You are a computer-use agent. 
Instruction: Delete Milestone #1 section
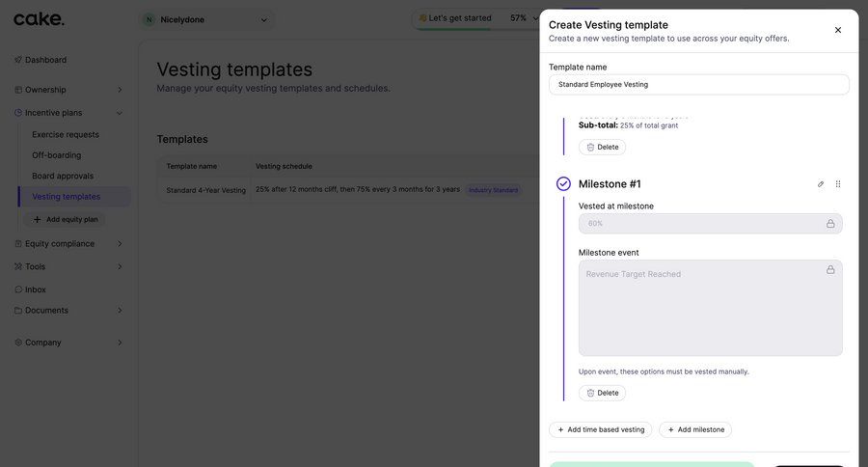pos(602,393)
